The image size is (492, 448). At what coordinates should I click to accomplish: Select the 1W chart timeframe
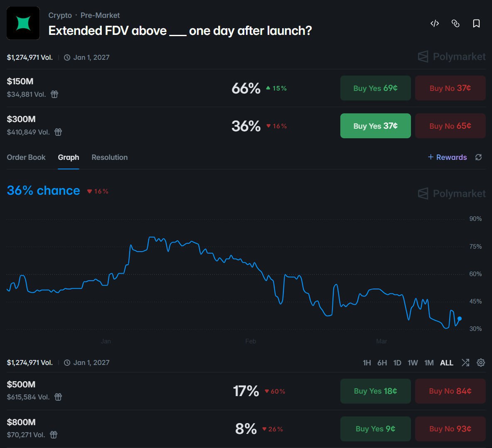pyautogui.click(x=413, y=363)
